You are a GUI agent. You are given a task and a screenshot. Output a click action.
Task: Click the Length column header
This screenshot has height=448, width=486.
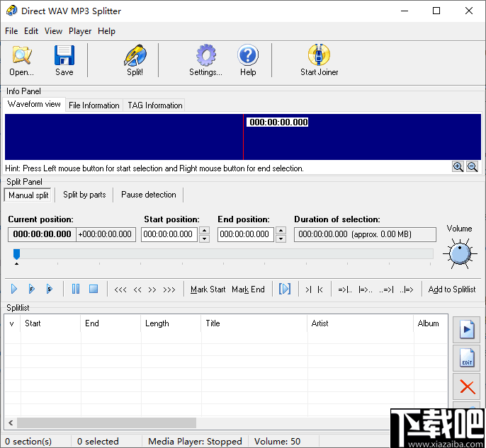click(x=171, y=323)
